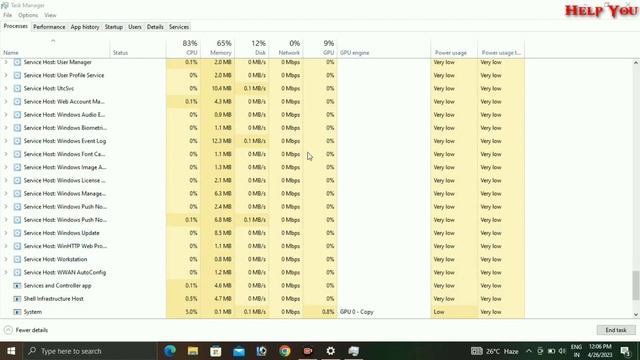
Task: Click gear icon of Windows License service
Action: (17, 180)
